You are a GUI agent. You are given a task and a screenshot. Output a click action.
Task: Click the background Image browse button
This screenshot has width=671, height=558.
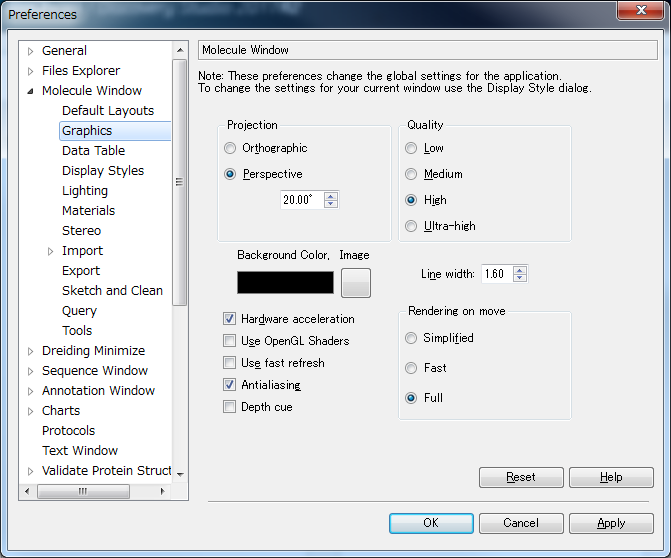pyautogui.click(x=355, y=283)
